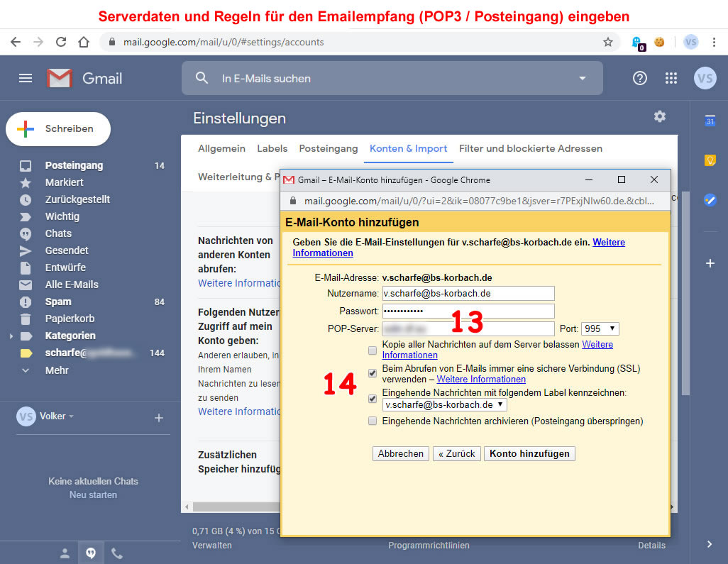Click the settings page vertical scrollbar
728x564 pixels.
[x=685, y=294]
